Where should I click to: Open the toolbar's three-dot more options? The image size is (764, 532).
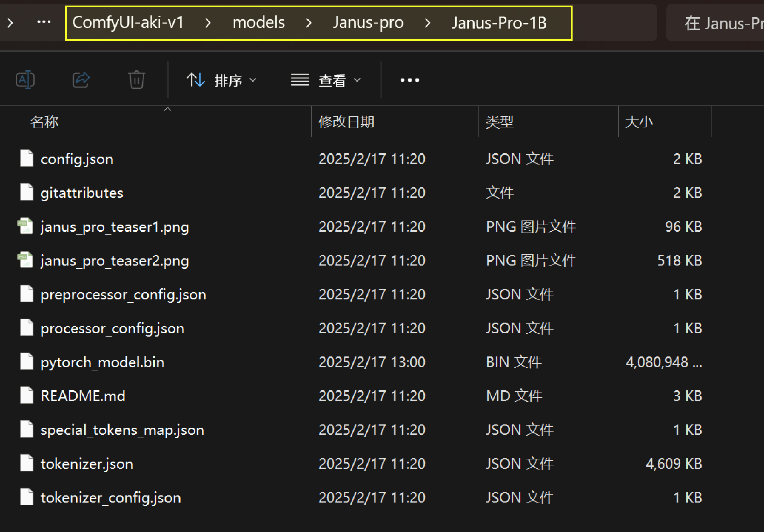(x=410, y=80)
